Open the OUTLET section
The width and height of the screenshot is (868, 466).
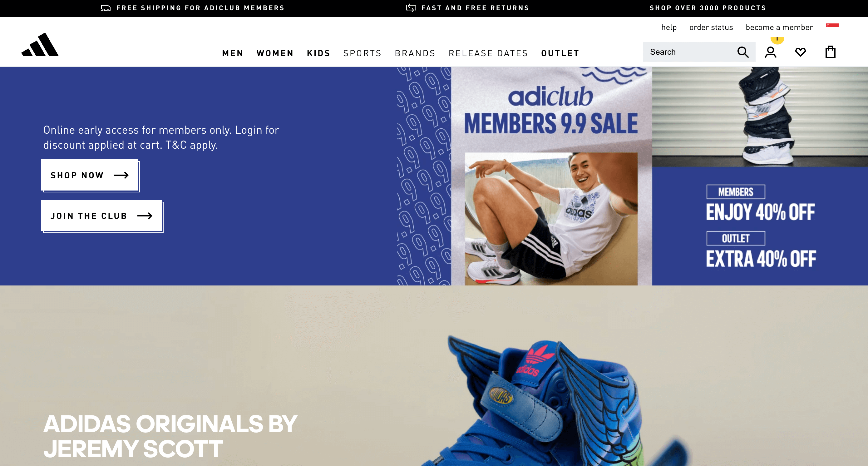pyautogui.click(x=560, y=53)
